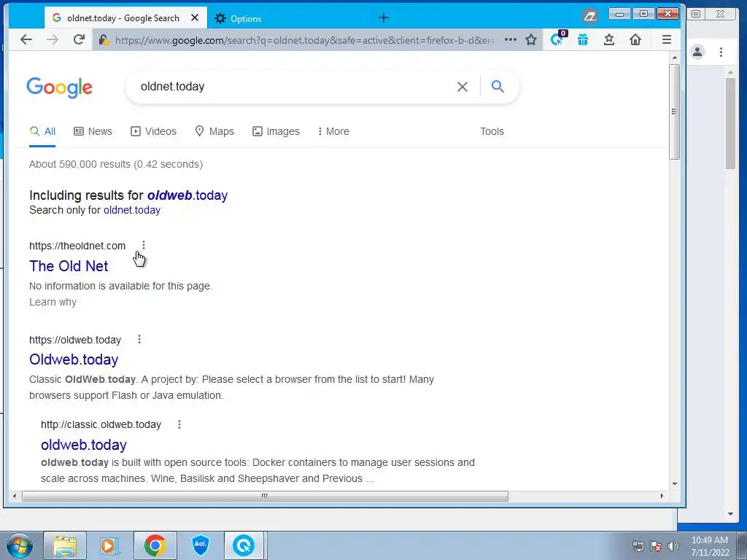The width and height of the screenshot is (747, 560).
Task: Open Chrome from the taskbar
Action: [x=155, y=545]
